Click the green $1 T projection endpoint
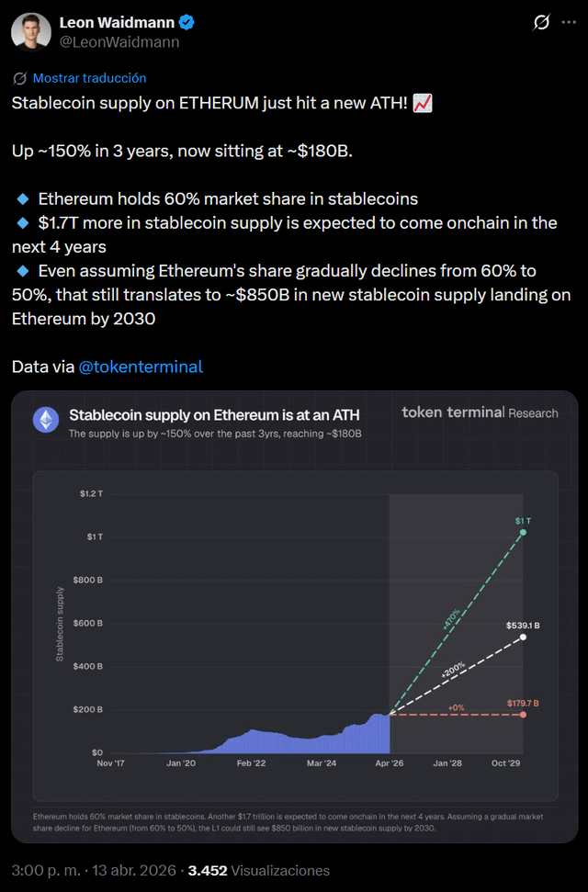Image resolution: width=588 pixels, height=892 pixels. [524, 532]
